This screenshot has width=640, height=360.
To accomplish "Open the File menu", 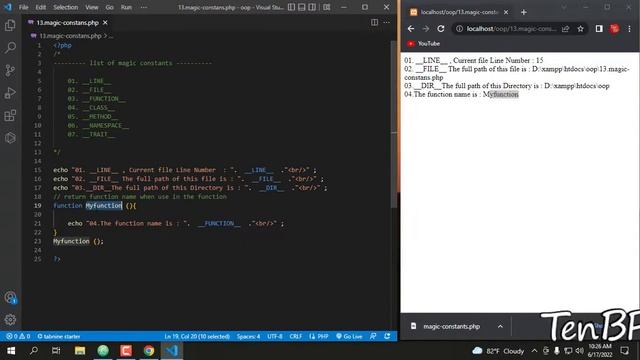I will (x=23, y=7).
